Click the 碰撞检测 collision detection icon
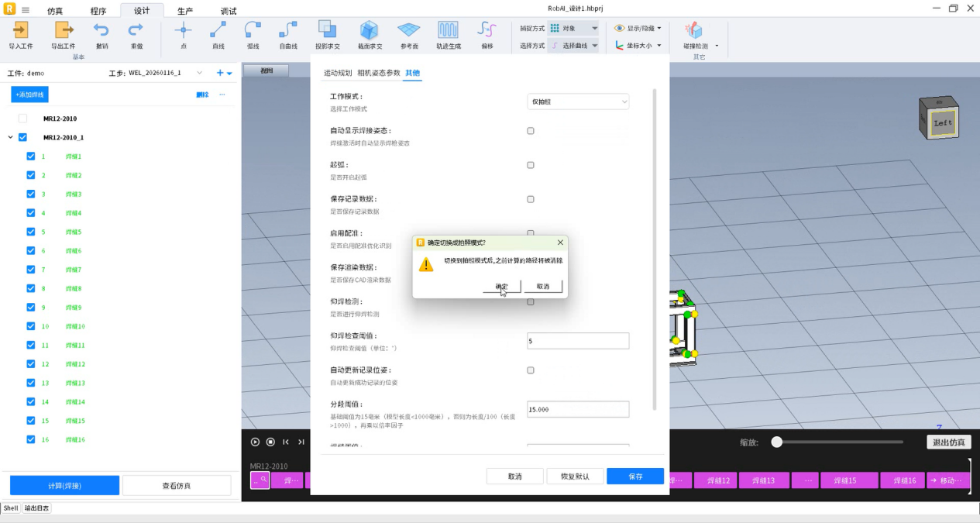Screen dimensions: 980x523 (x=693, y=31)
